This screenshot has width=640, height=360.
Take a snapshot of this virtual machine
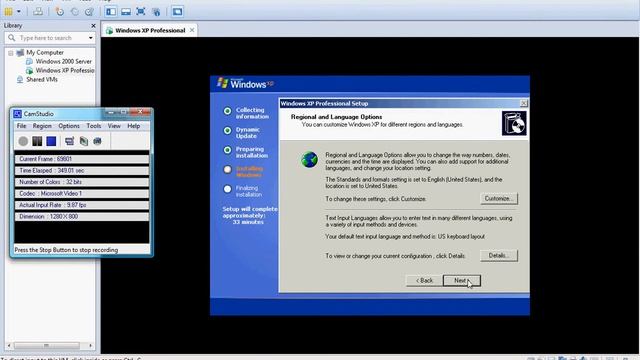60,11
